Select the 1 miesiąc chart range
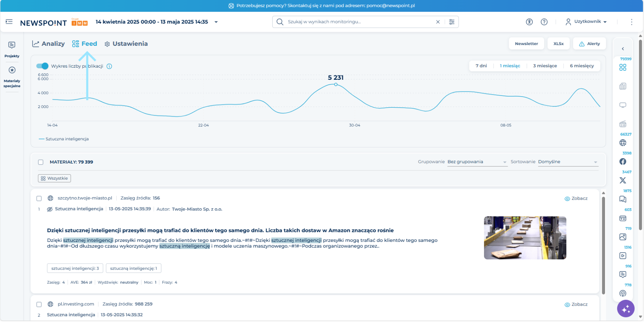This screenshot has width=644, height=322. coord(510,66)
